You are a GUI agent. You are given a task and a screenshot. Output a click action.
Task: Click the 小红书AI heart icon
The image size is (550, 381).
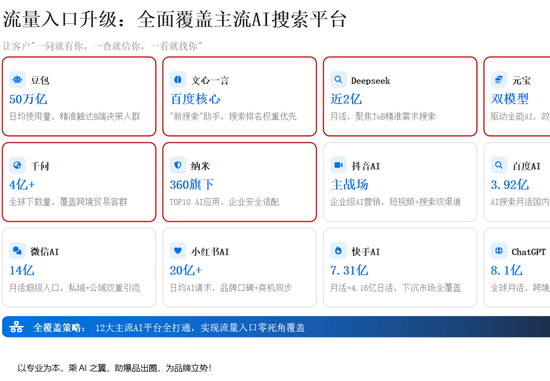[178, 251]
